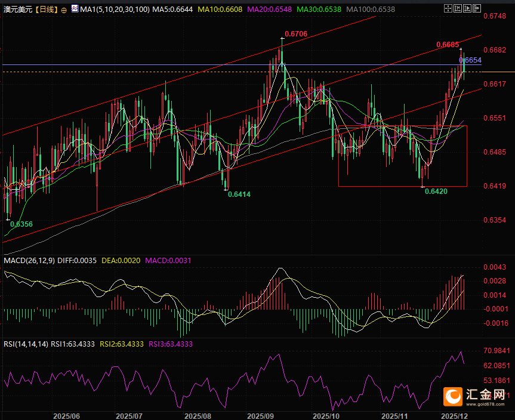This screenshot has width=515, height=420.
Task: Click the 汇金网 orange logo icon
Action: point(453,396)
